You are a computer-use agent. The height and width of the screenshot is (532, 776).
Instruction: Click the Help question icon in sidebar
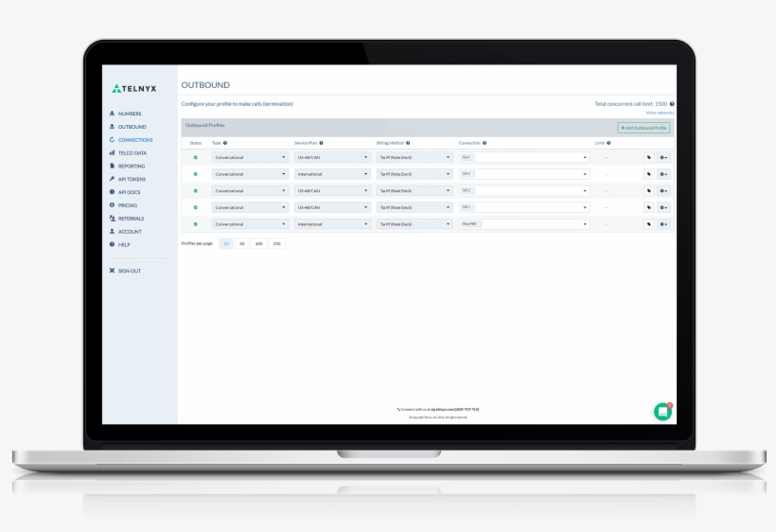click(x=112, y=244)
